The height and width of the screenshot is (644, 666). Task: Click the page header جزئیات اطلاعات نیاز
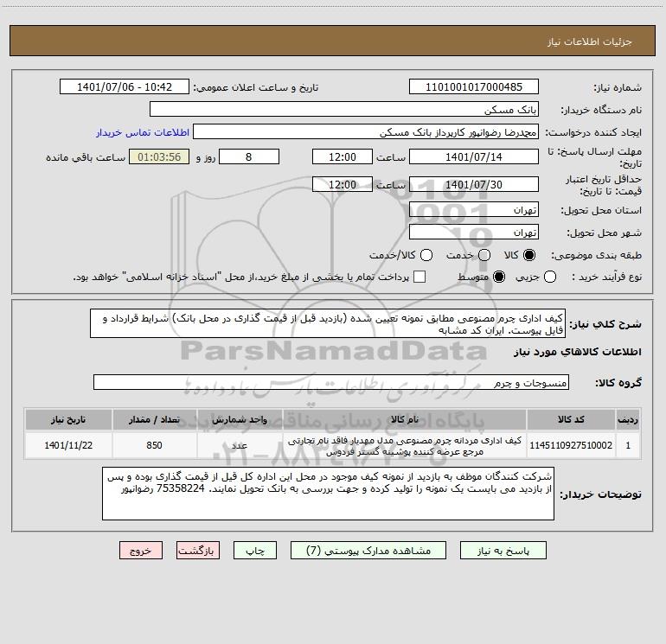[x=589, y=41]
